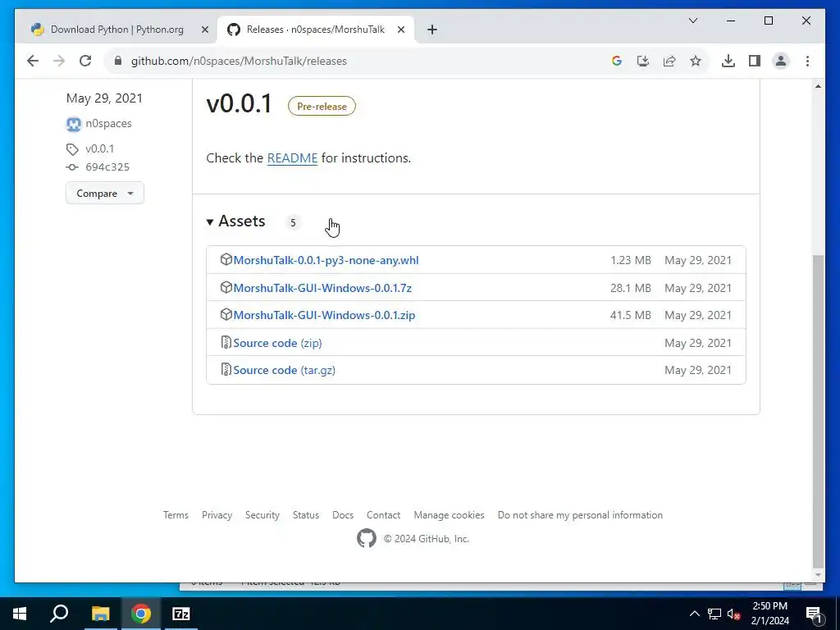Click the Assets count badge 5
The height and width of the screenshot is (630, 840).
point(293,222)
